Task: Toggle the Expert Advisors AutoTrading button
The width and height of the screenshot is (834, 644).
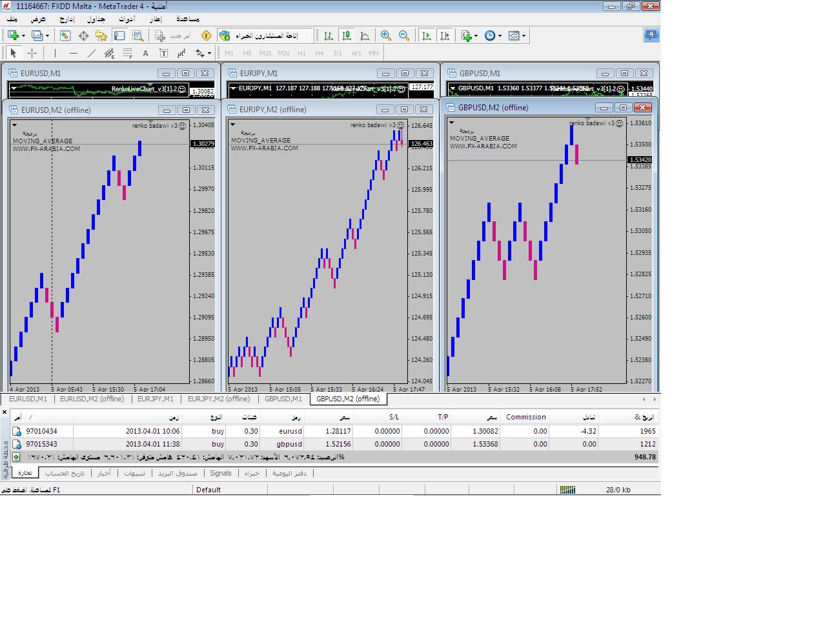Action: [x=265, y=35]
